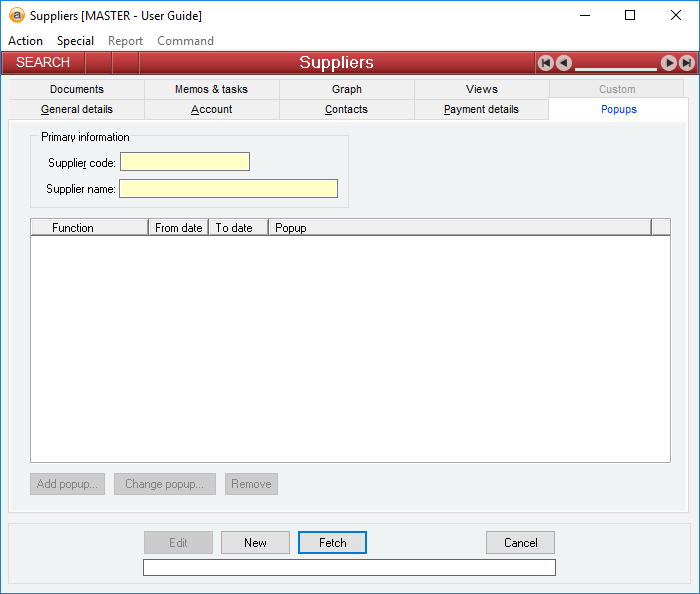Go to the previous supplier record
The image size is (700, 594).
click(x=564, y=63)
